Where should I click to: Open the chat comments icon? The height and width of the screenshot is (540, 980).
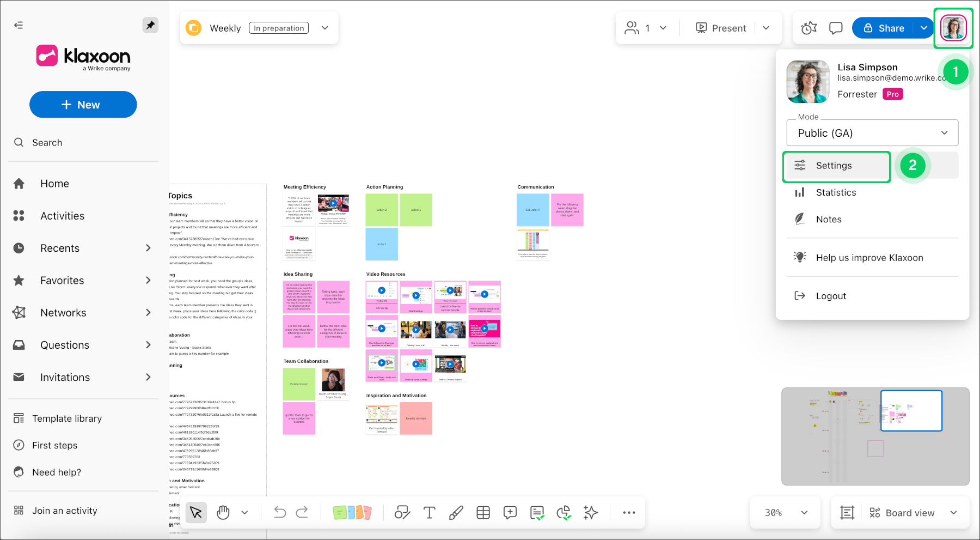tap(835, 28)
